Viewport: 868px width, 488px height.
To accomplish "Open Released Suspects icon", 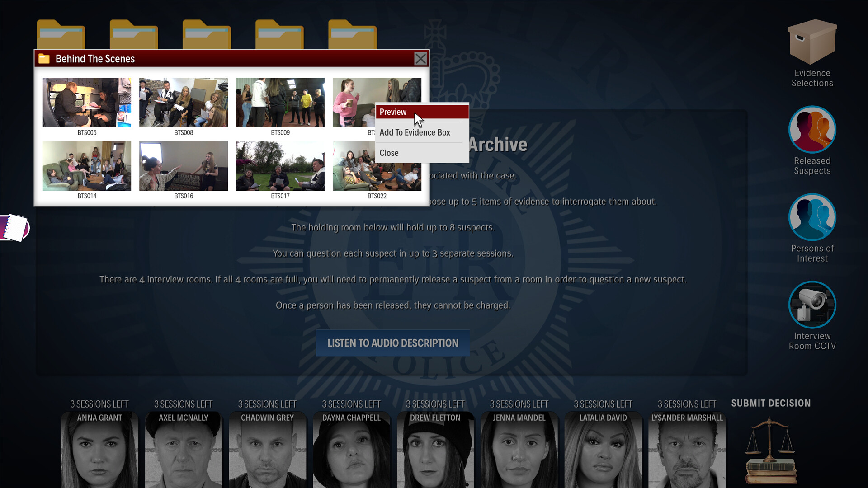I will tap(812, 130).
